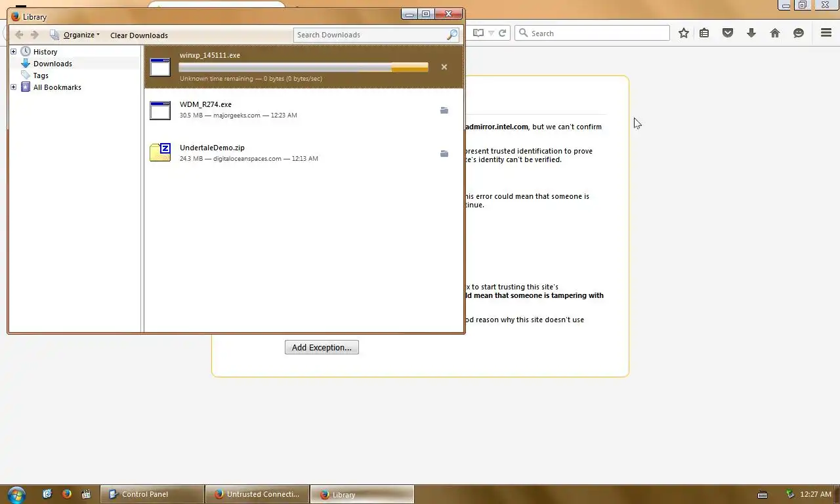Cancel the winxp_145111.exe download
Screen dimensions: 840x504
(444, 67)
